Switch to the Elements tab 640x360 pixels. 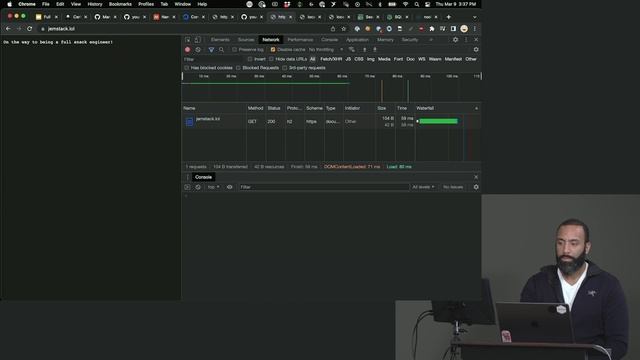point(220,40)
